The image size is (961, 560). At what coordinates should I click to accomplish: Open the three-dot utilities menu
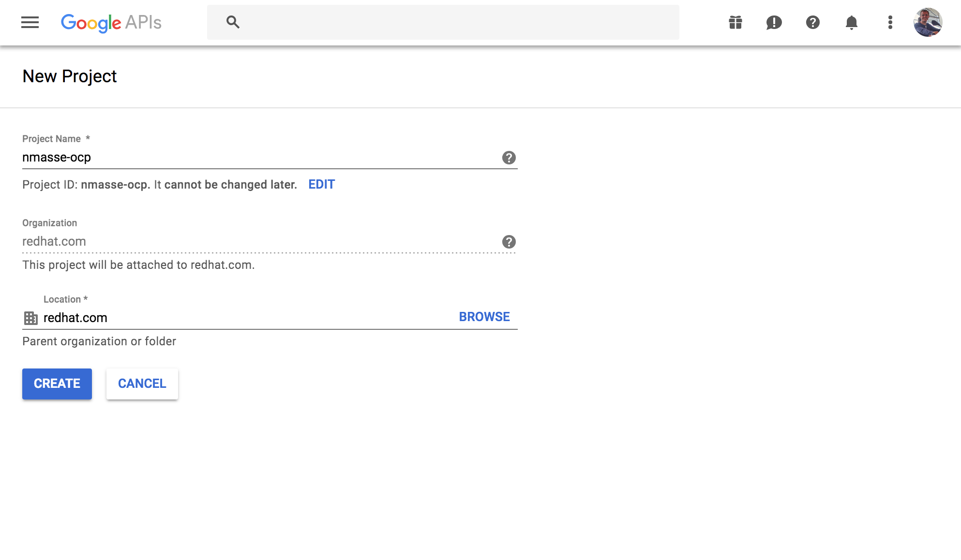(890, 22)
